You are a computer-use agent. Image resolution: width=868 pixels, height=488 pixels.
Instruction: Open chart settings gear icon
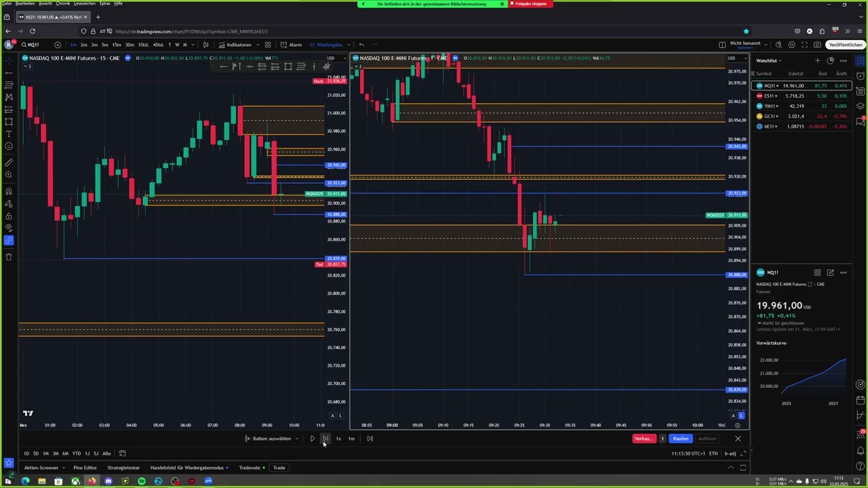[791, 45]
